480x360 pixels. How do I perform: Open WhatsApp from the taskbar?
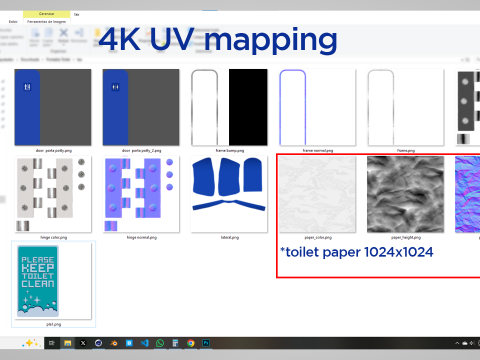tap(160, 343)
